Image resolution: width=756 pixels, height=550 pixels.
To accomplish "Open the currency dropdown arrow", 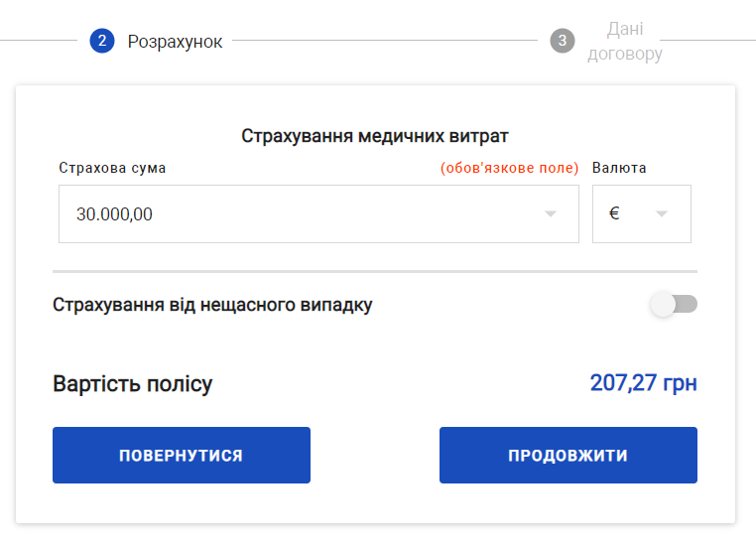I will point(661,213).
